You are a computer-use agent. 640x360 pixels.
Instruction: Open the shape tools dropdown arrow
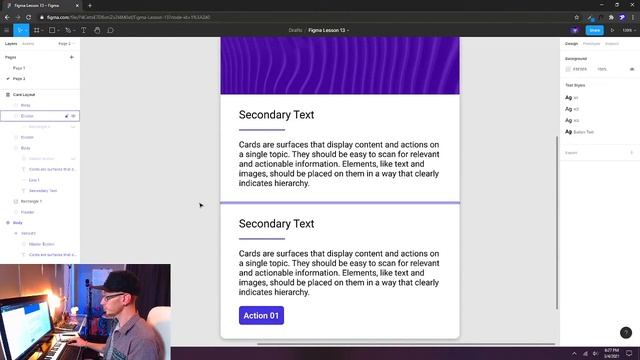[58, 31]
